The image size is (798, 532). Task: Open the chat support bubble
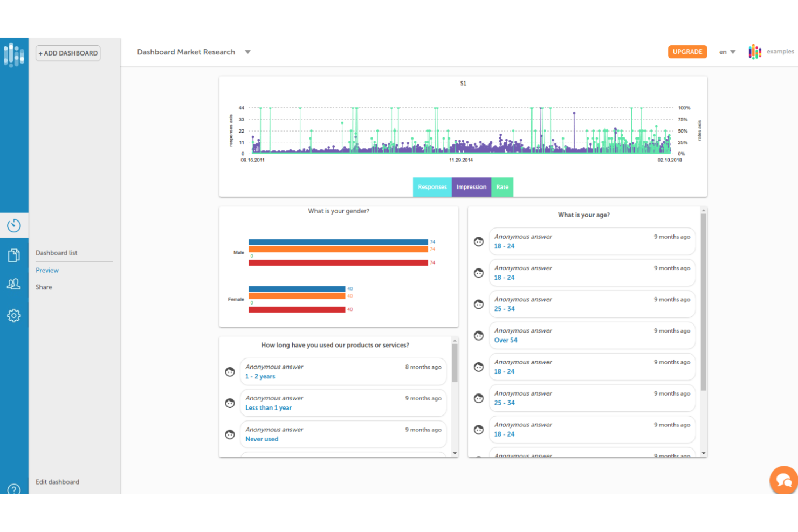pos(783,480)
